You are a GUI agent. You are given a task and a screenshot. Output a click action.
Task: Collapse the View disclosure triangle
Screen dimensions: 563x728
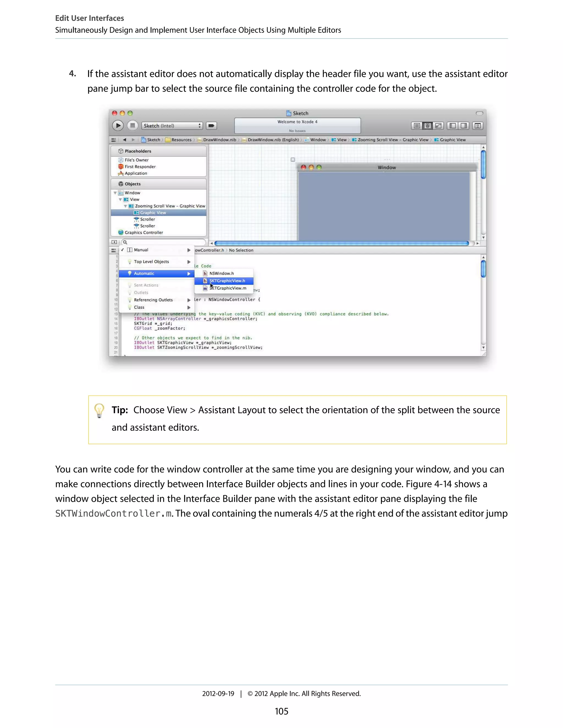(120, 200)
